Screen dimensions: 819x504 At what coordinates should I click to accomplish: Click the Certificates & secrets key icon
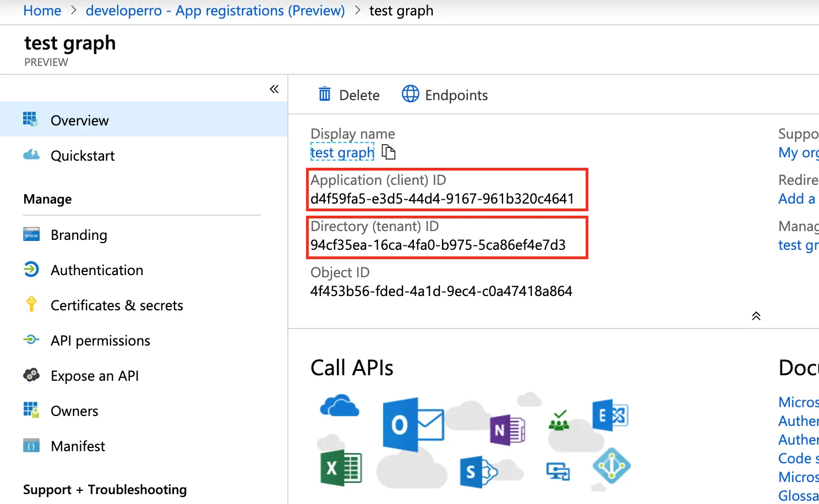click(31, 305)
